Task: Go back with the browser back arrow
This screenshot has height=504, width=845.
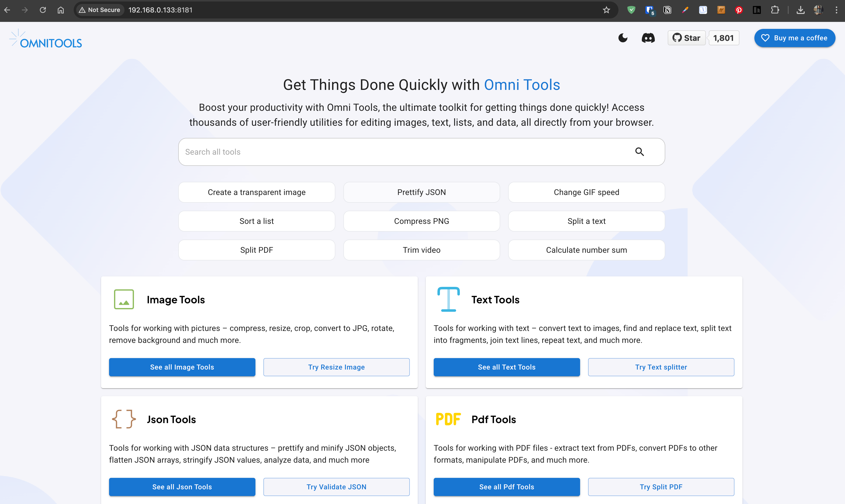Action: [x=7, y=10]
